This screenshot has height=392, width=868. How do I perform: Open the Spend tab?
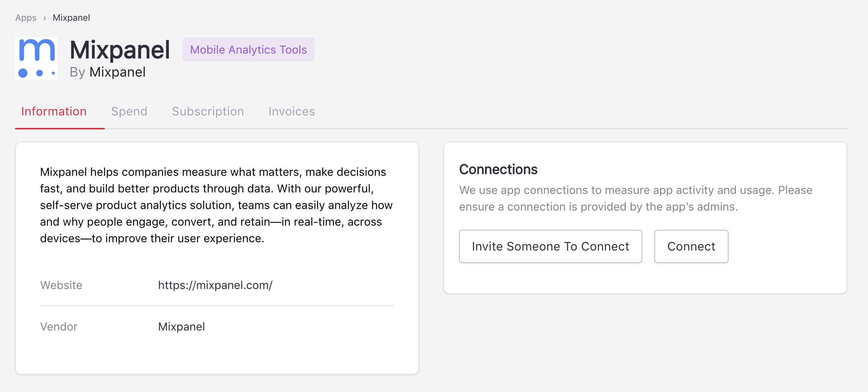pyautogui.click(x=129, y=111)
